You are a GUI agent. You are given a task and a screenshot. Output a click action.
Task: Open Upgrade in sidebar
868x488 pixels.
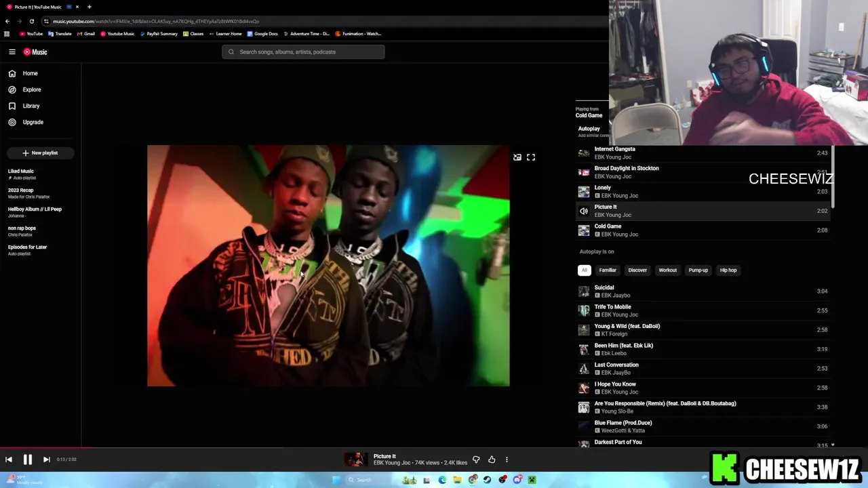[33, 122]
